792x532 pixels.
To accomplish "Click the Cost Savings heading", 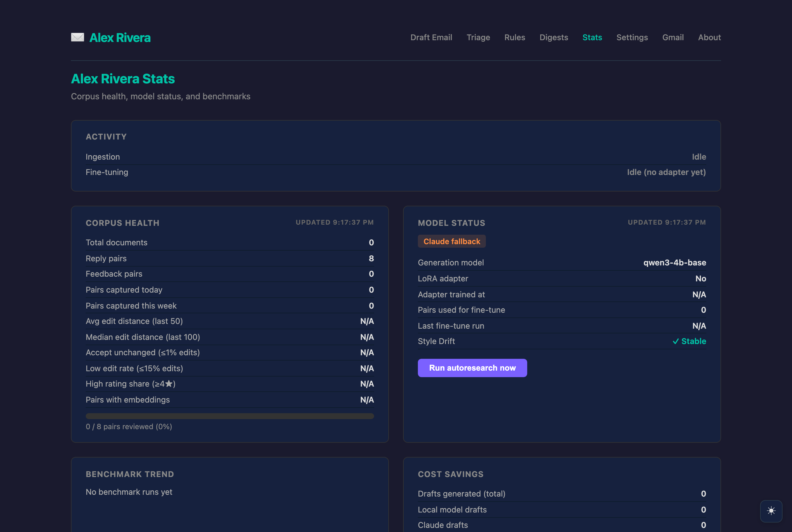I will click(450, 474).
